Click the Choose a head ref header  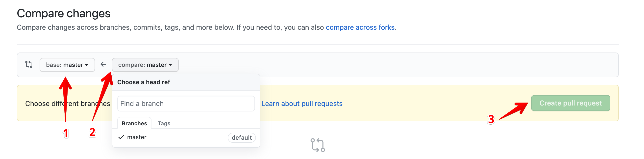(144, 82)
